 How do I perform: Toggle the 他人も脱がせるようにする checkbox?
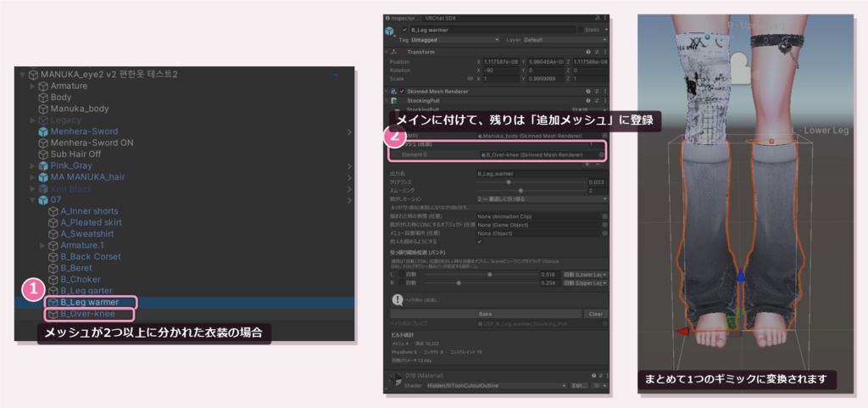point(480,242)
